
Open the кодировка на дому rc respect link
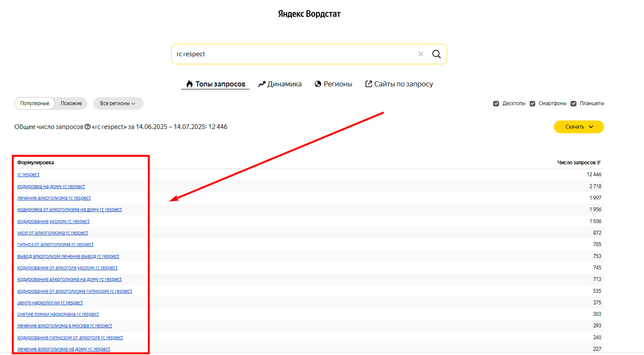(51, 186)
